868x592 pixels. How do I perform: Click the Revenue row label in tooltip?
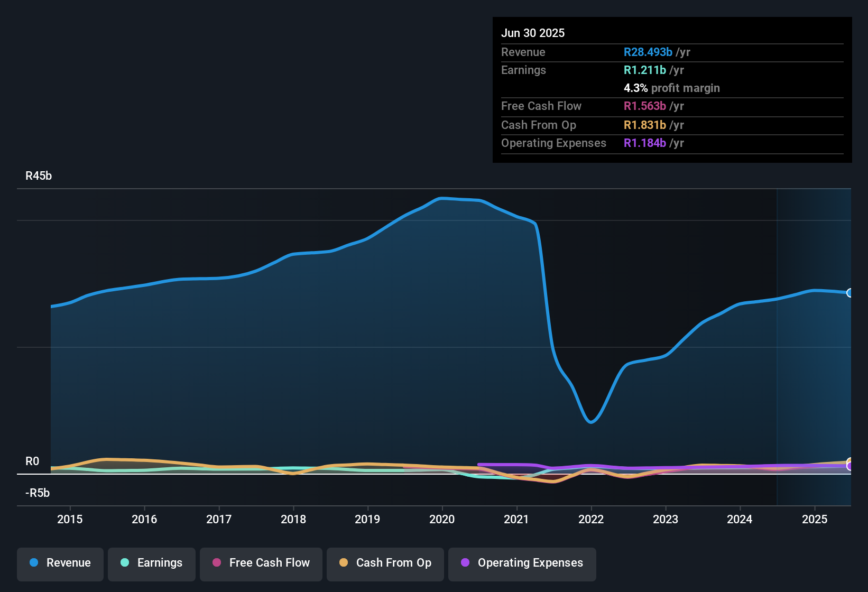click(523, 52)
